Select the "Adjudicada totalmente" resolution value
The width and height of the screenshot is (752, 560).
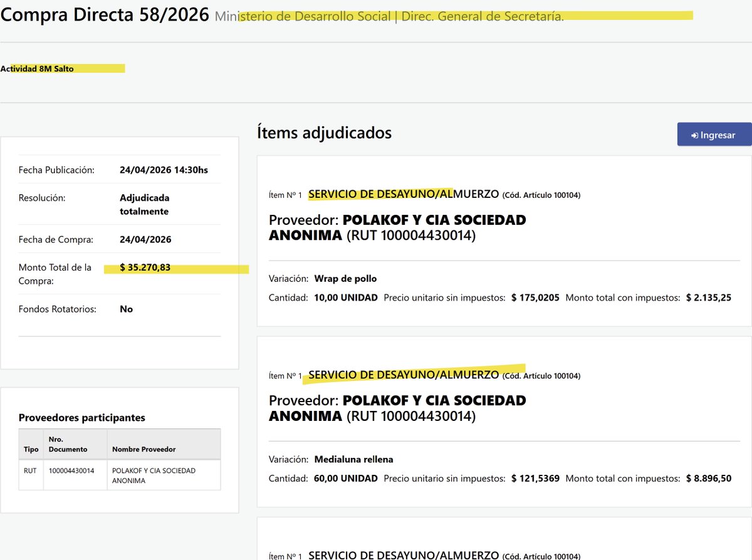[x=145, y=204]
